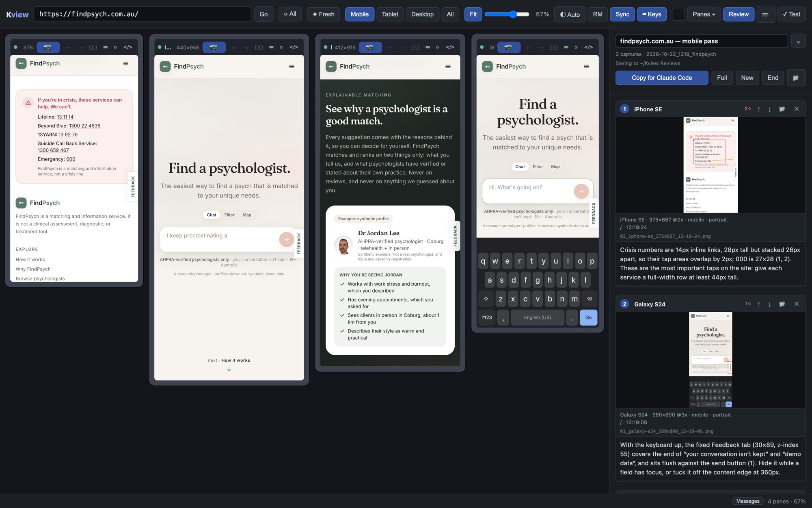Toggle the Keys button in the top toolbar
Screen dimensions: 812x508
652,14
